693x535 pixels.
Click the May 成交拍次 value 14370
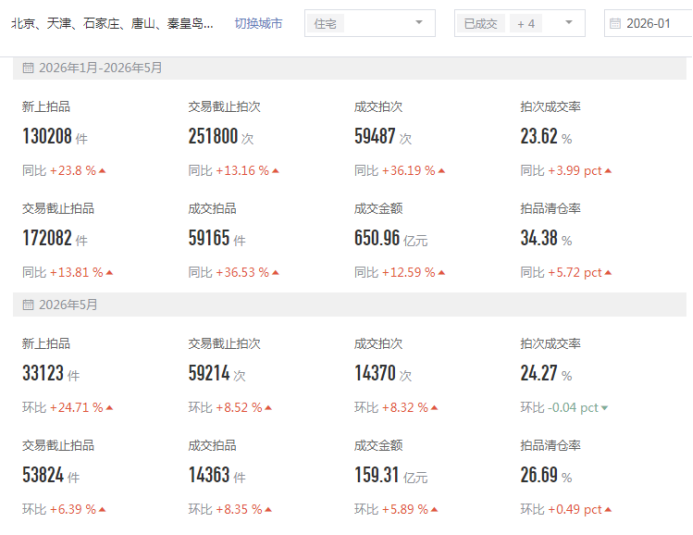tap(375, 373)
